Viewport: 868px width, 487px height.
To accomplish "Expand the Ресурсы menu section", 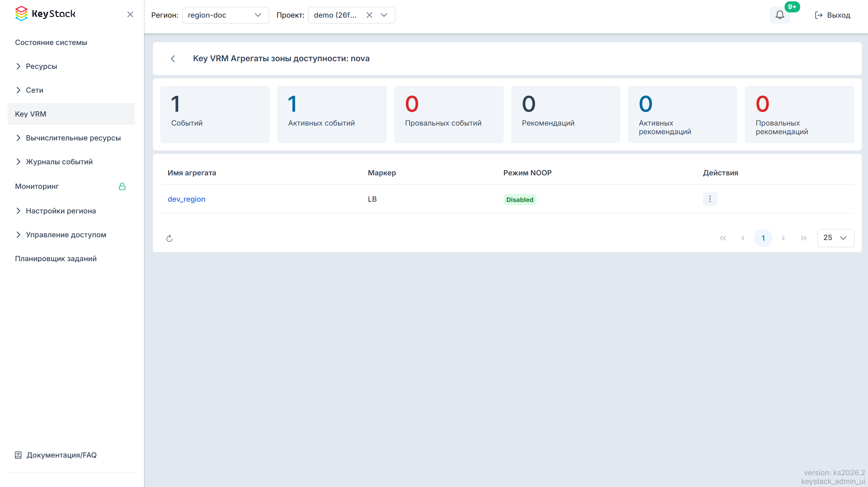I will pyautogui.click(x=71, y=66).
